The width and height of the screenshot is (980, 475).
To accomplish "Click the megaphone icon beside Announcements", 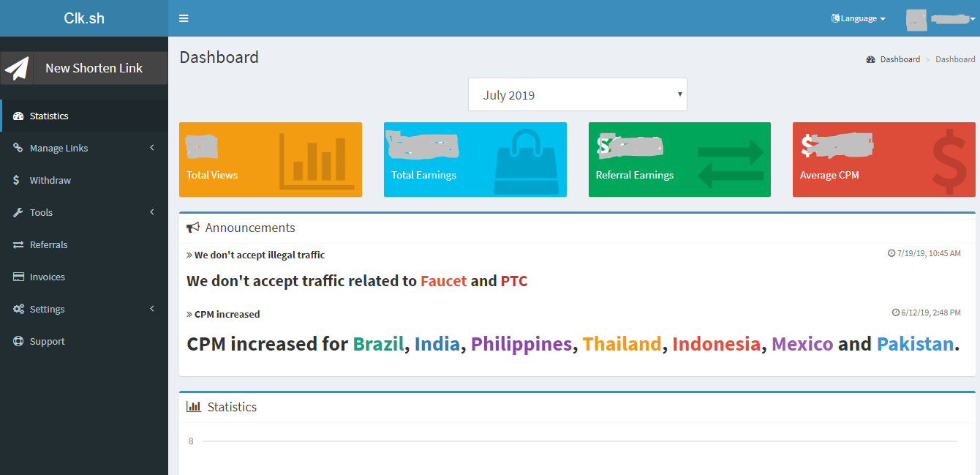I will [193, 228].
